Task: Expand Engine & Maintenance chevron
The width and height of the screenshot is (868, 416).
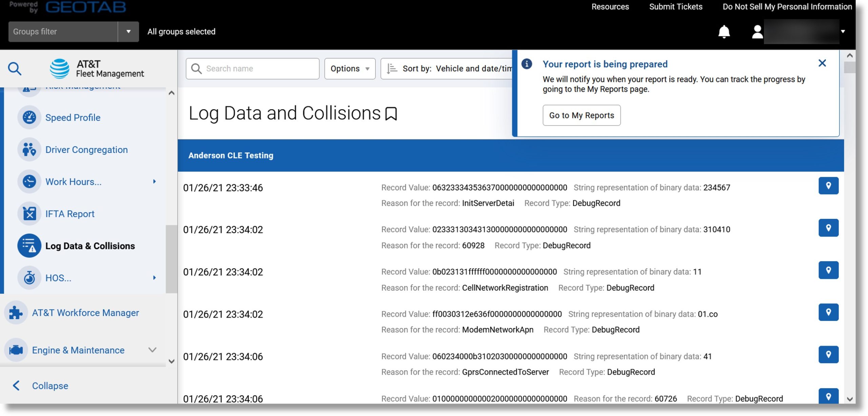Action: (x=152, y=350)
